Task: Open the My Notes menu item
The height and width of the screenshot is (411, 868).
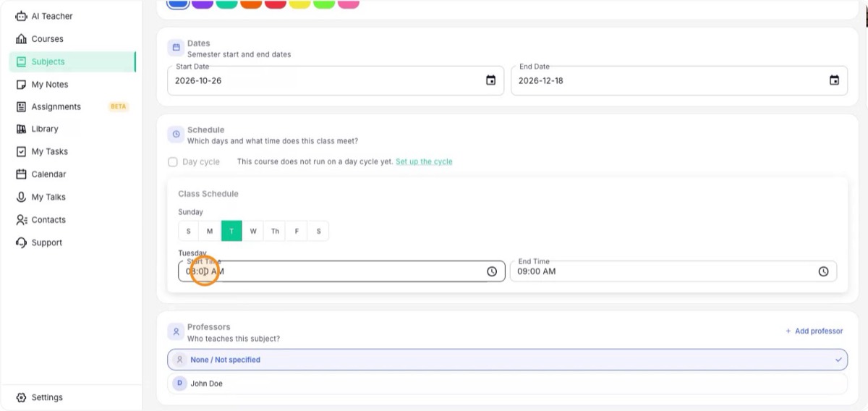Action: pos(72,85)
